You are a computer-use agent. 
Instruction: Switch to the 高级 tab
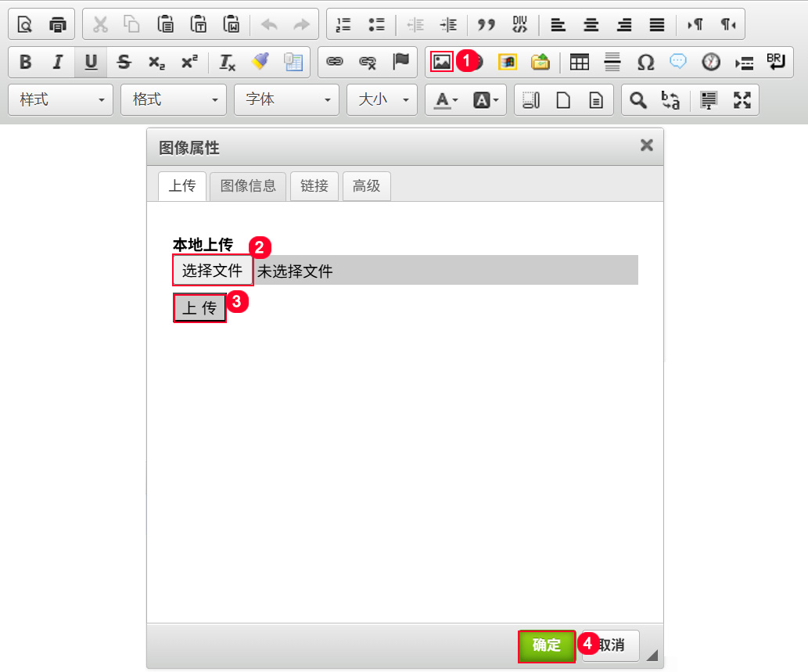point(366,186)
